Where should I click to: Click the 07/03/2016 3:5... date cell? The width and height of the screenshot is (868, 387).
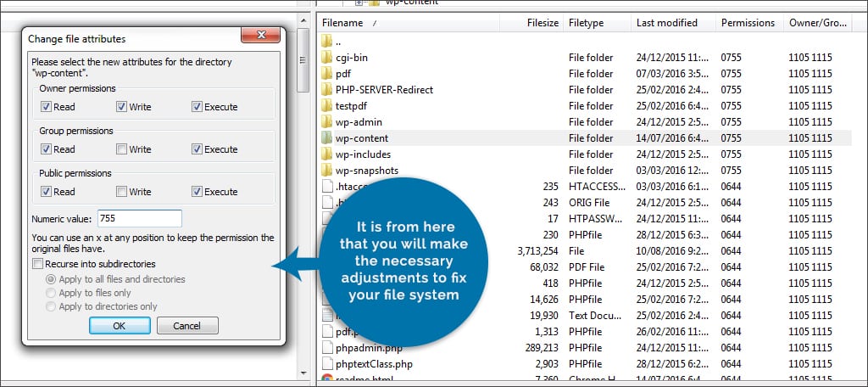click(x=672, y=73)
